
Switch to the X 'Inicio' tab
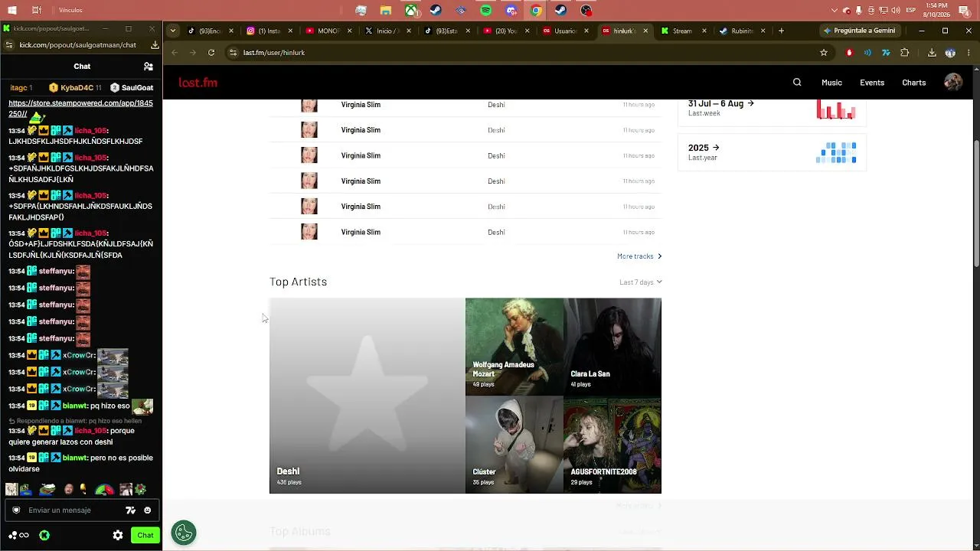(389, 31)
